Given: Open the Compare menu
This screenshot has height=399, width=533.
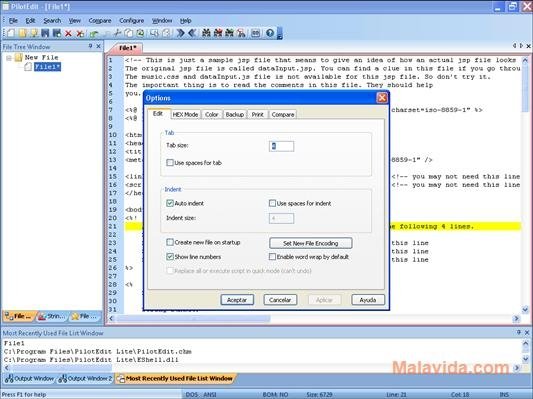Looking at the screenshot, I should (100, 21).
